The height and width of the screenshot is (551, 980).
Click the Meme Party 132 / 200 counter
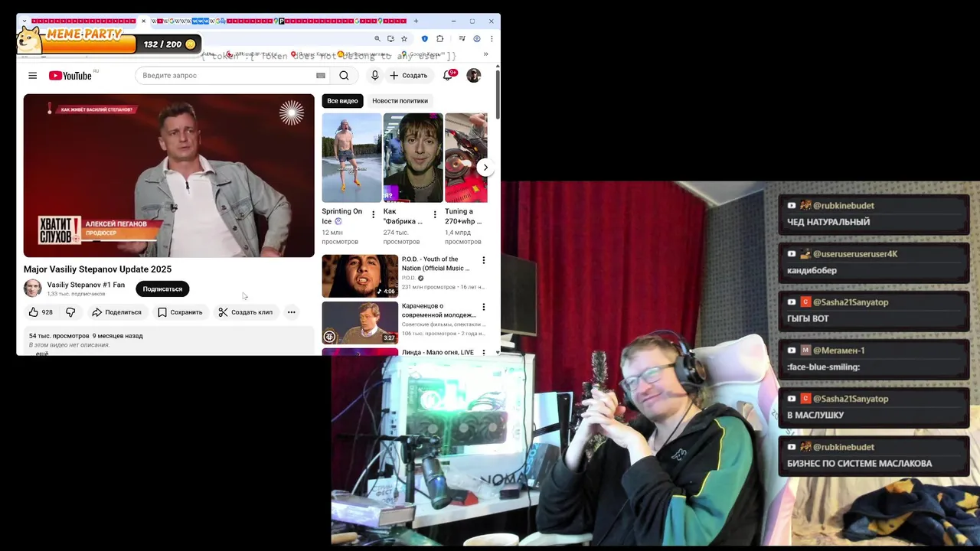click(x=162, y=44)
